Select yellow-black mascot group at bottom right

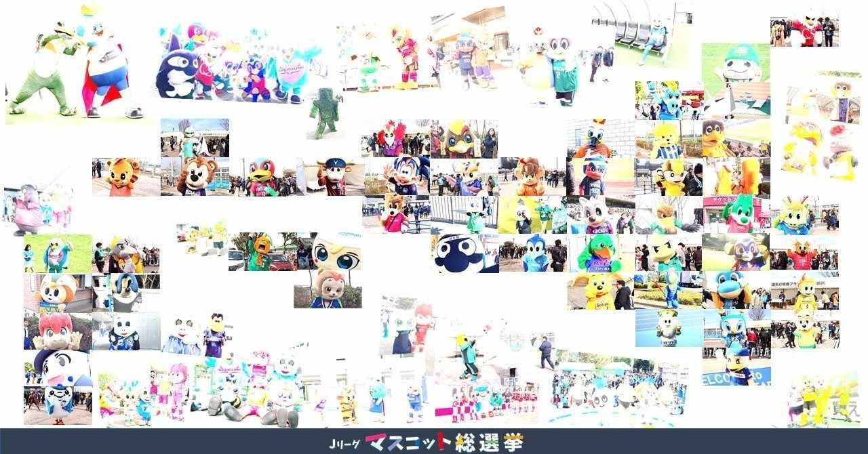821,398
